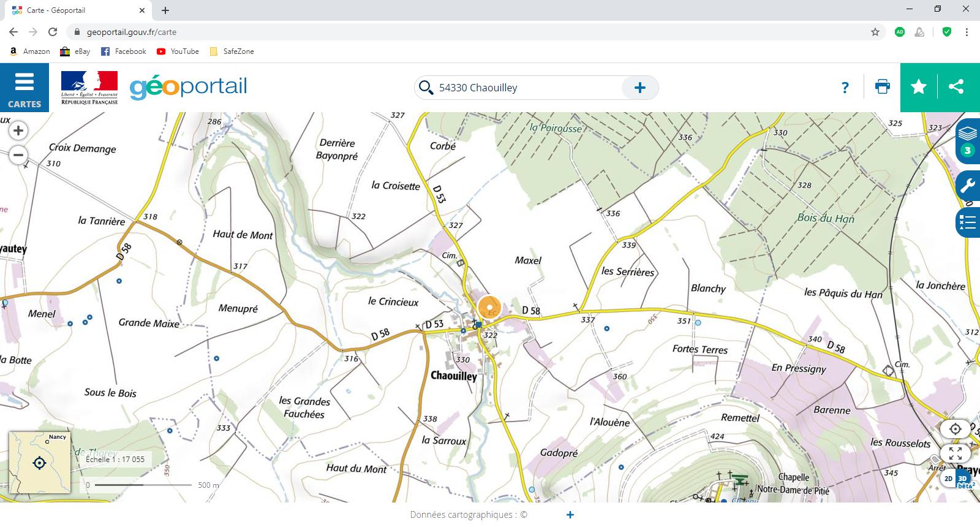Click the Gadopré map label
The height and width of the screenshot is (527, 980).
[x=559, y=453]
